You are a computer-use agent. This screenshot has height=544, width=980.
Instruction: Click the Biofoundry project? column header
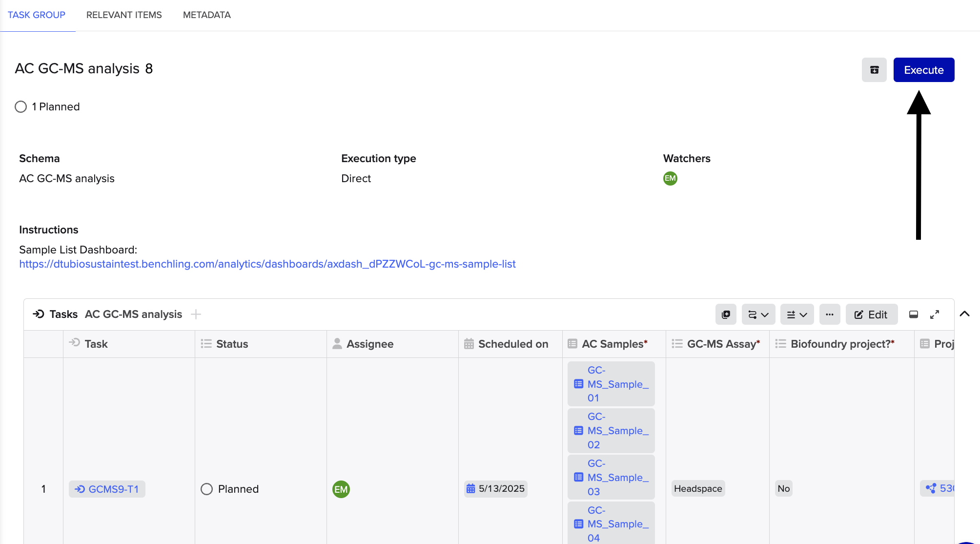pyautogui.click(x=842, y=344)
